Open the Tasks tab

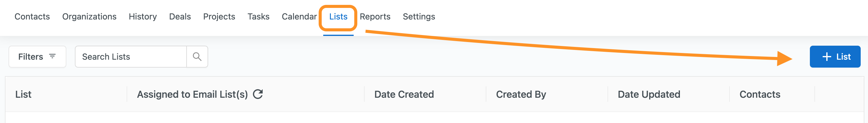(258, 16)
